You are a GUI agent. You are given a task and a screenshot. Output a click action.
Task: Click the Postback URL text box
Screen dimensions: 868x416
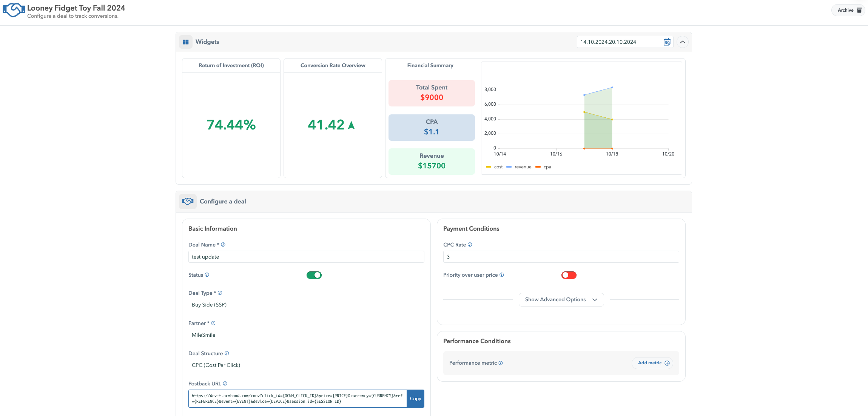tap(298, 399)
